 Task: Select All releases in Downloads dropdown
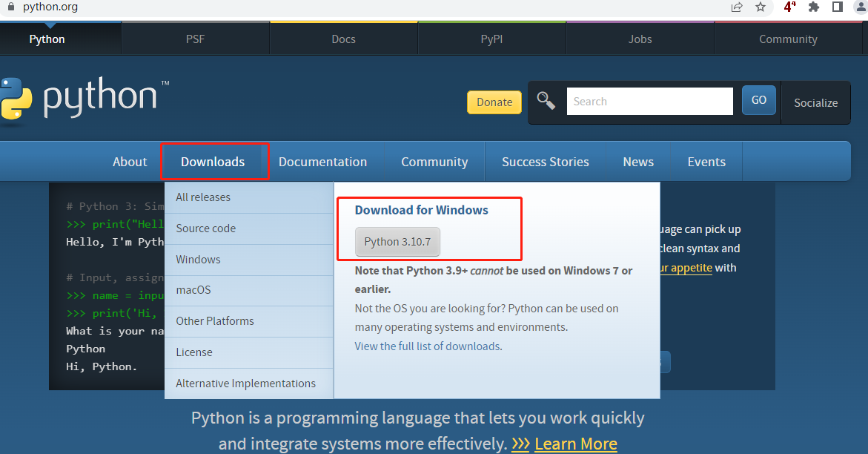248,197
